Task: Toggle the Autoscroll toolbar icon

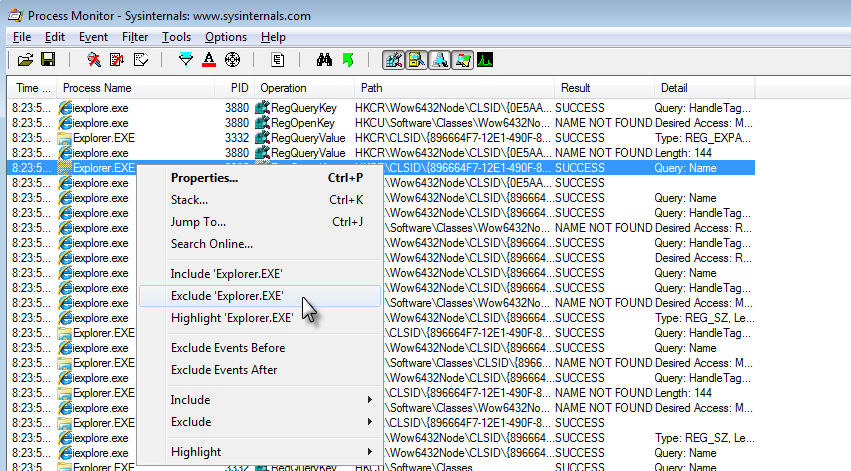Action: click(x=117, y=60)
